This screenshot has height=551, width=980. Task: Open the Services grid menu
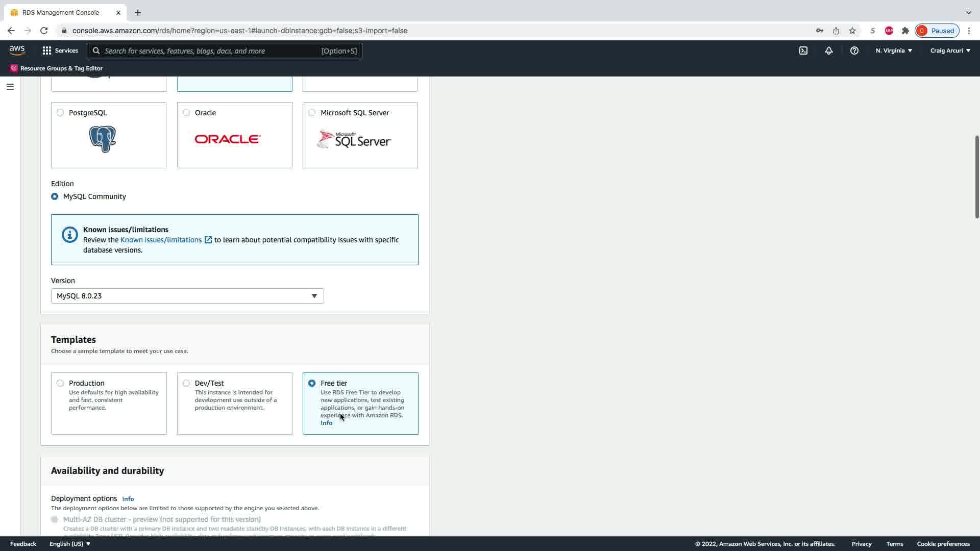coord(60,51)
